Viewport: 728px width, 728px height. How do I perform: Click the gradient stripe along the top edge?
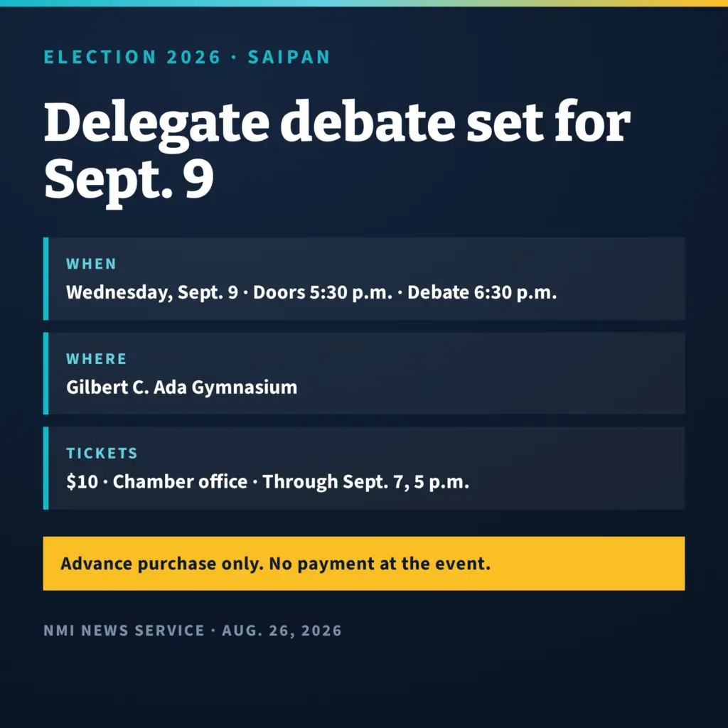pos(364,4)
